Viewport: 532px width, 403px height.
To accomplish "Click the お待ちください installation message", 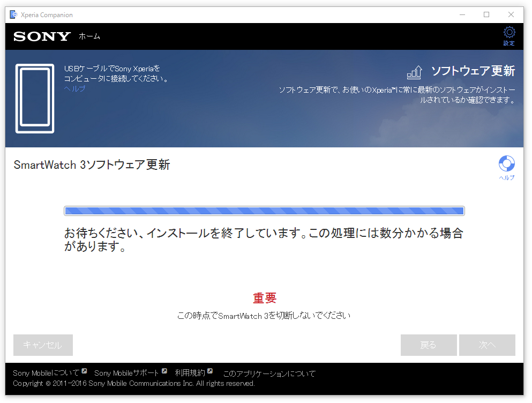I will pyautogui.click(x=264, y=240).
